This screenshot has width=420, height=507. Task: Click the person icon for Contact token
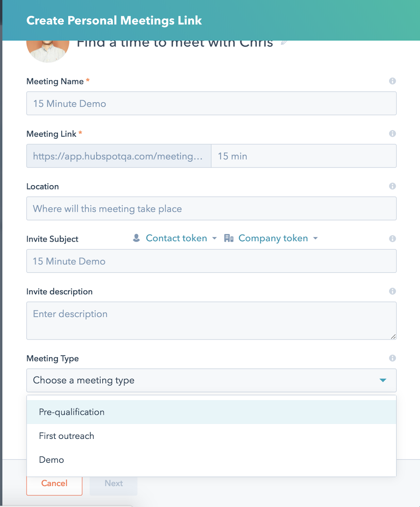(136, 238)
